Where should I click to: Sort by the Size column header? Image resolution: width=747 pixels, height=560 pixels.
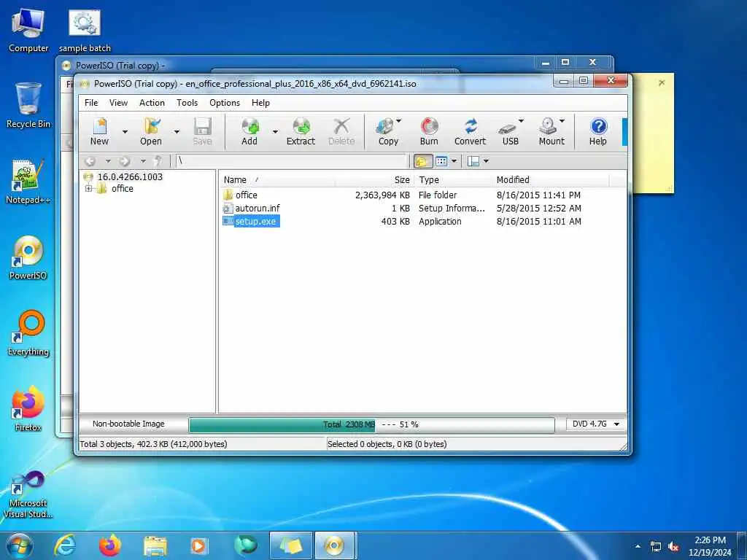pyautogui.click(x=375, y=180)
